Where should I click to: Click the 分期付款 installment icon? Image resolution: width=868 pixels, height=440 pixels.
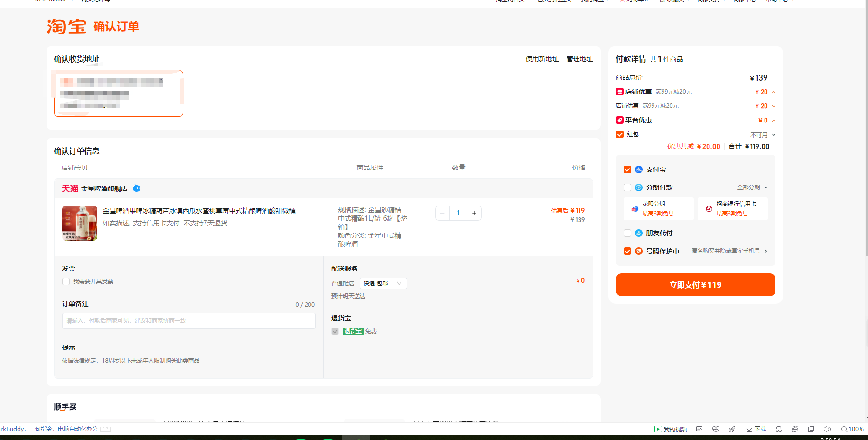(x=639, y=187)
